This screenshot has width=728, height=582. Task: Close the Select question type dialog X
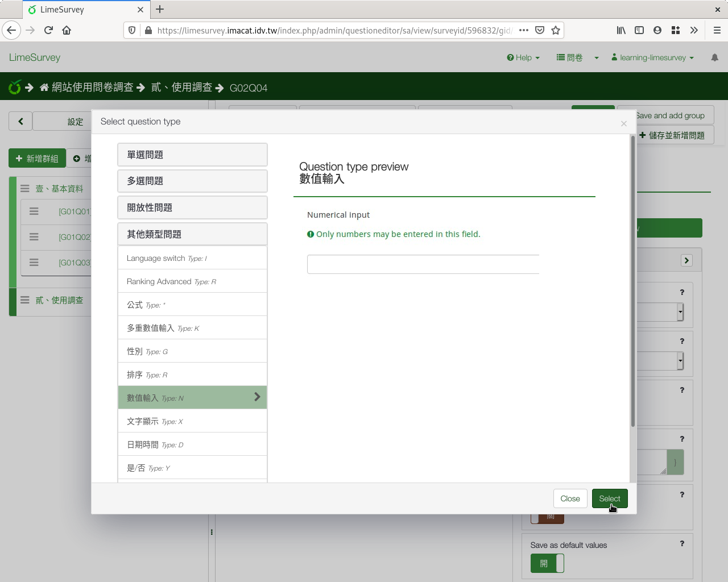pos(624,123)
